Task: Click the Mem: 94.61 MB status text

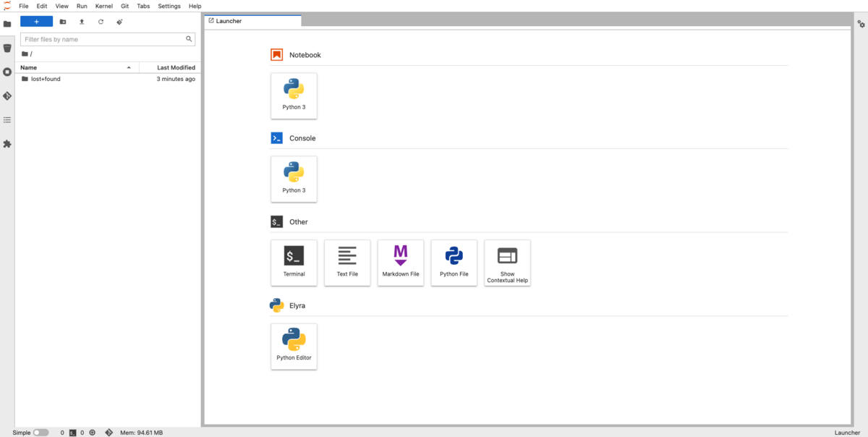Action: coord(141,433)
